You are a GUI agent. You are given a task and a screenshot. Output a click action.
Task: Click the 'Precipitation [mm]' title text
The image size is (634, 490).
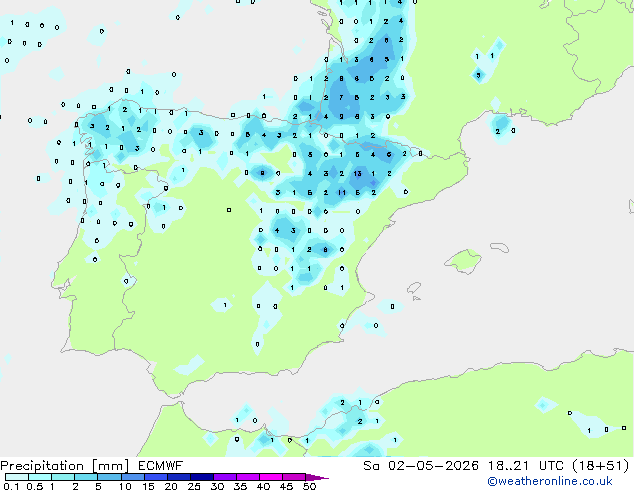click(x=65, y=466)
